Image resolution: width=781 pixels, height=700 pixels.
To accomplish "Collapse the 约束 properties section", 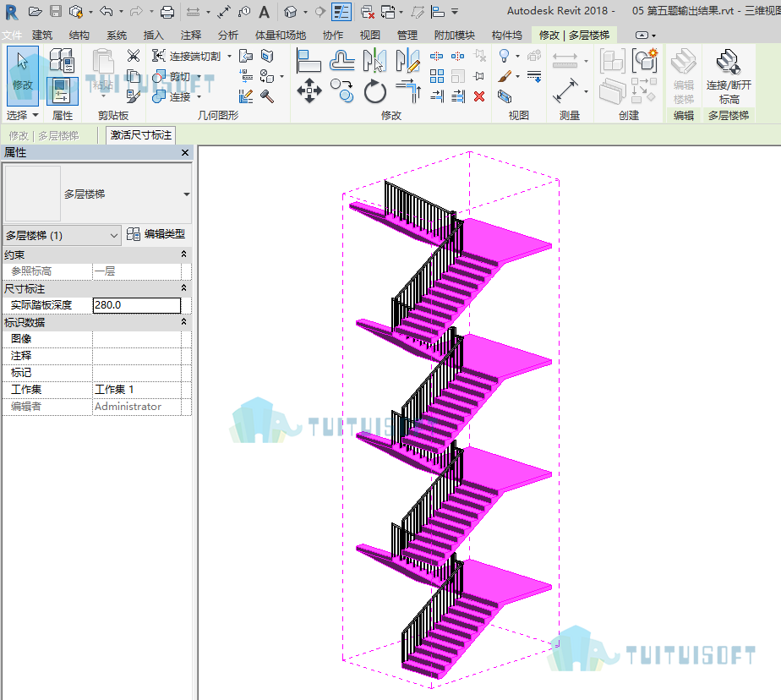I will [183, 254].
